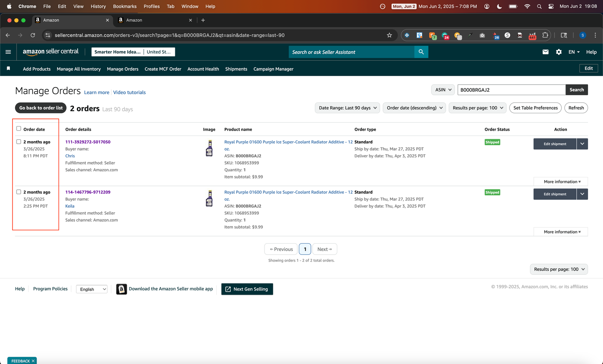603x364 pixels.
Task: Open the Apple menu
Action: (x=9, y=6)
